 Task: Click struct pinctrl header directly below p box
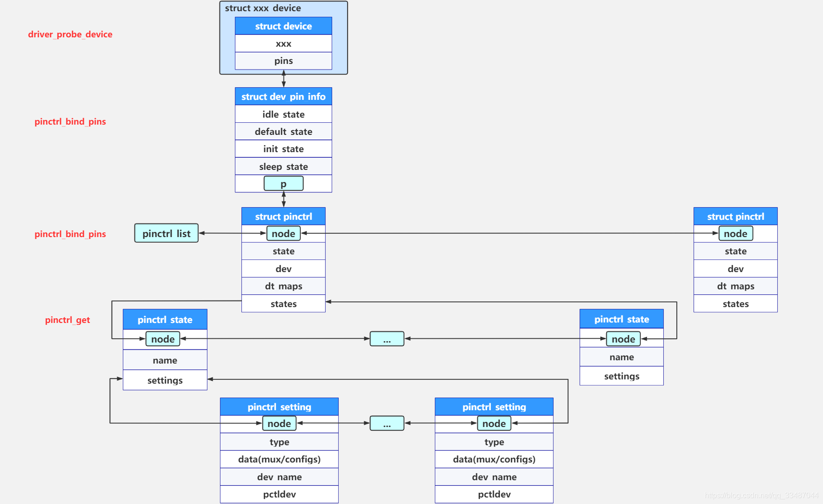(x=283, y=217)
